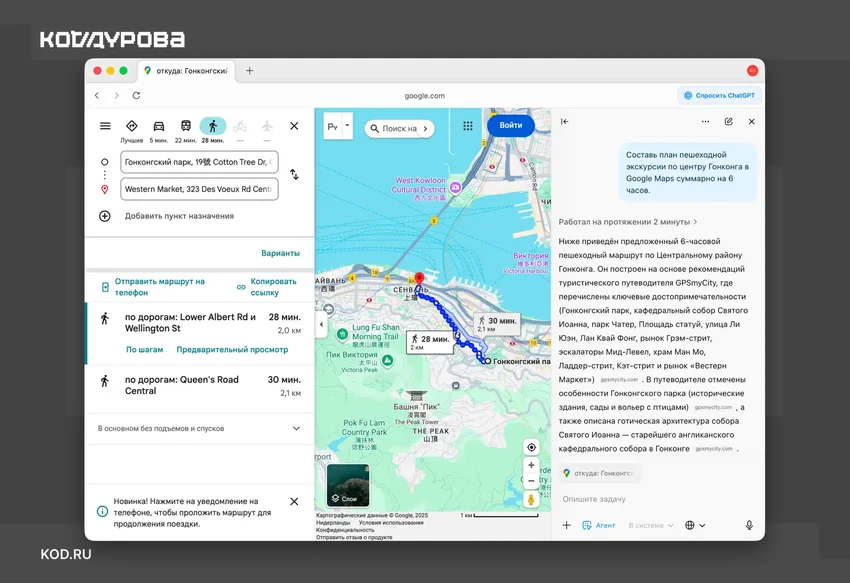Close the directions panel
Screen dimensions: 850x583
point(294,126)
